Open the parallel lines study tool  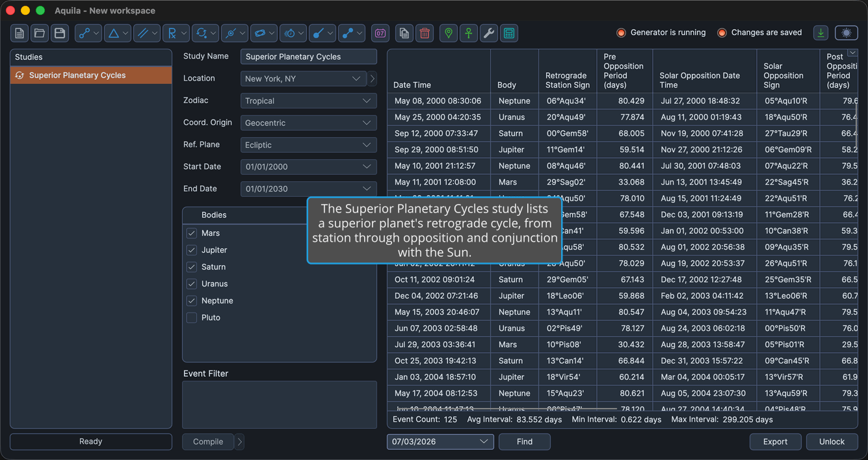click(147, 33)
